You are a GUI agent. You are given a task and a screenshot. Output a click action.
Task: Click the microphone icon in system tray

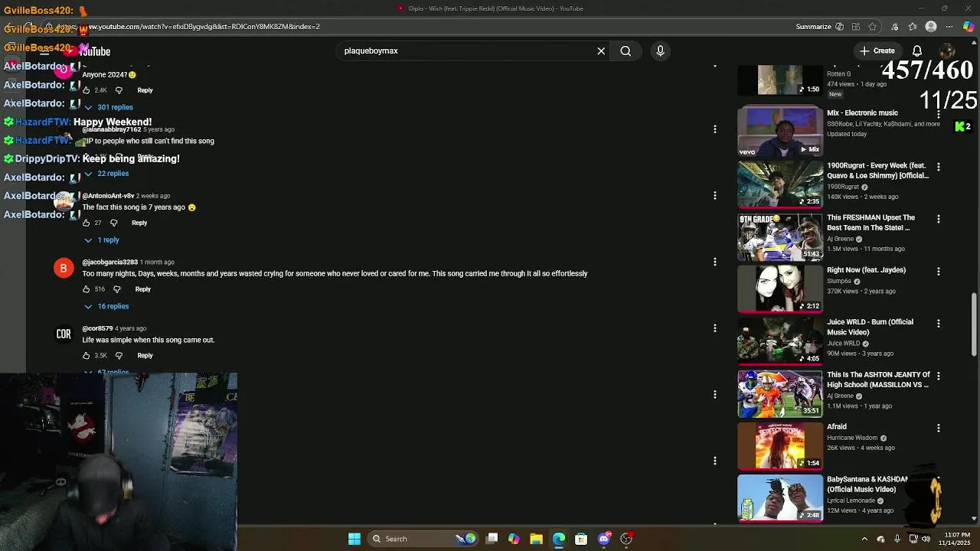click(897, 539)
